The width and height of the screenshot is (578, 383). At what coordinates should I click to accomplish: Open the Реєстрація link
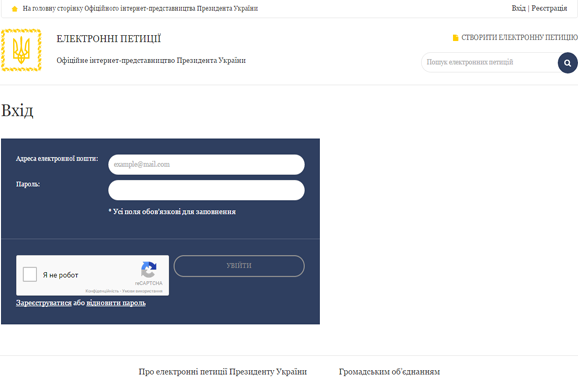(x=549, y=8)
